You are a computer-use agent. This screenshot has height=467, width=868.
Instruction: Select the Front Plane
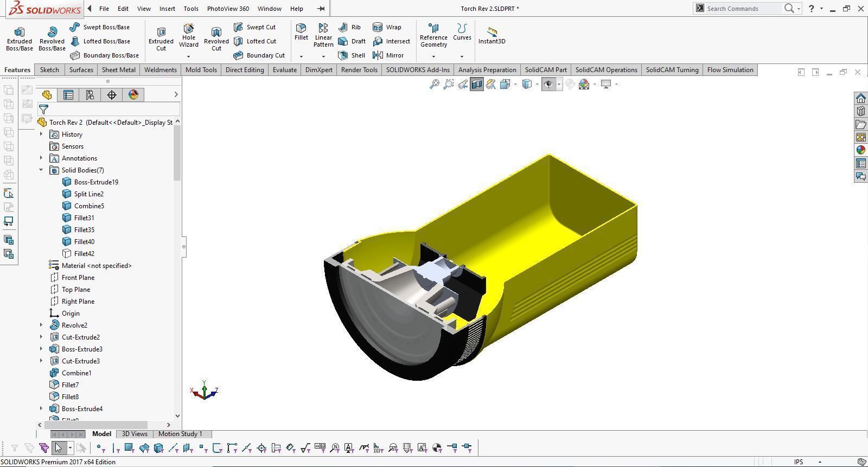(x=72, y=277)
